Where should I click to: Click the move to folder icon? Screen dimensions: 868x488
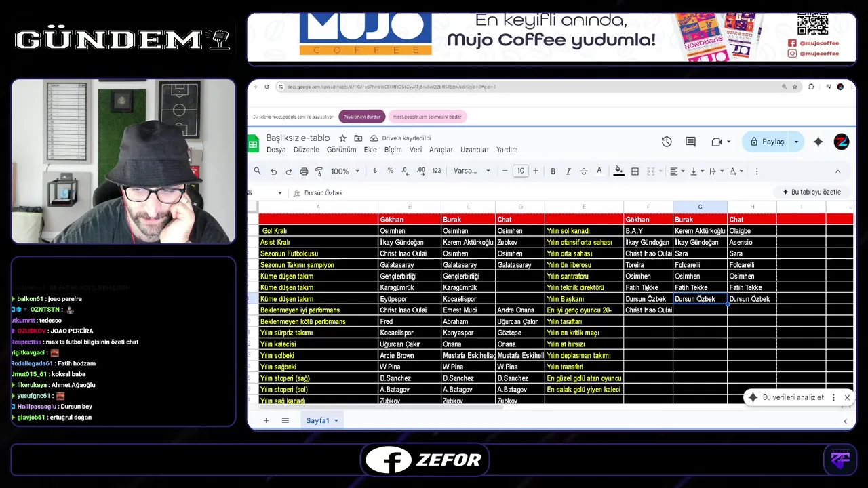358,138
